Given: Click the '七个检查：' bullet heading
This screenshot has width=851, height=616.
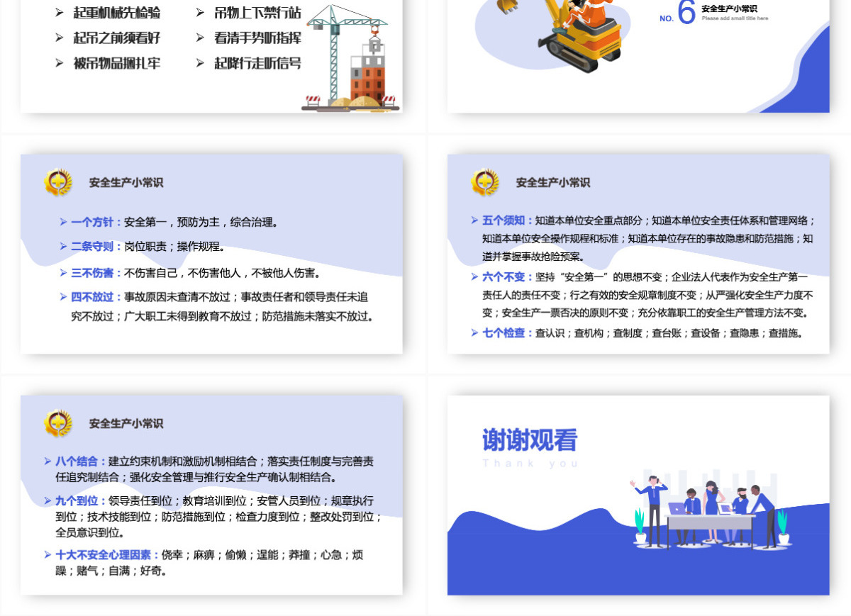Looking at the screenshot, I should click(508, 332).
